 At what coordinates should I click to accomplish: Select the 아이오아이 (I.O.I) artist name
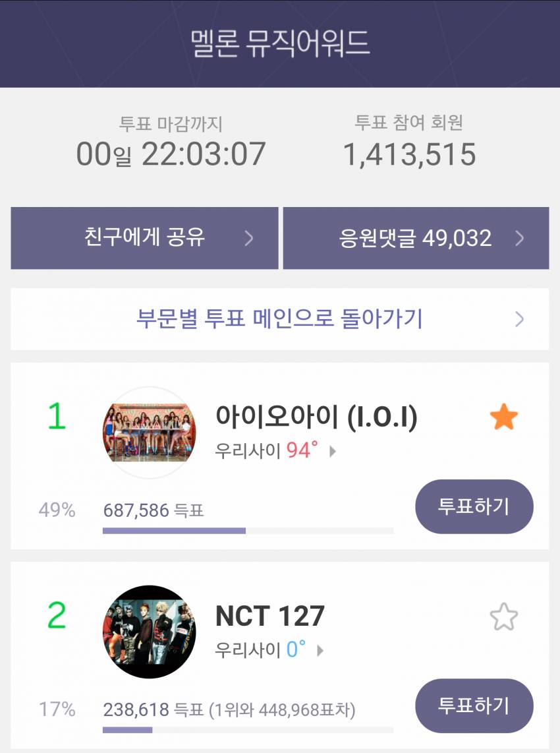[316, 417]
